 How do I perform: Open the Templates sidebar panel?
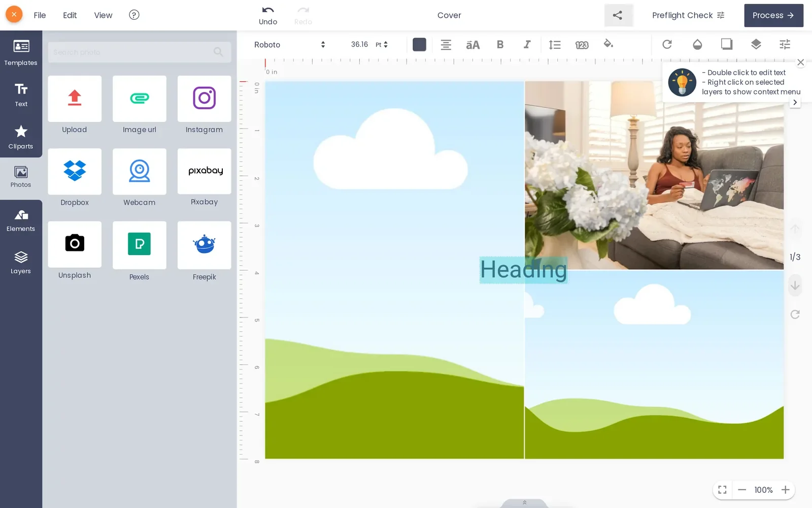click(x=21, y=52)
